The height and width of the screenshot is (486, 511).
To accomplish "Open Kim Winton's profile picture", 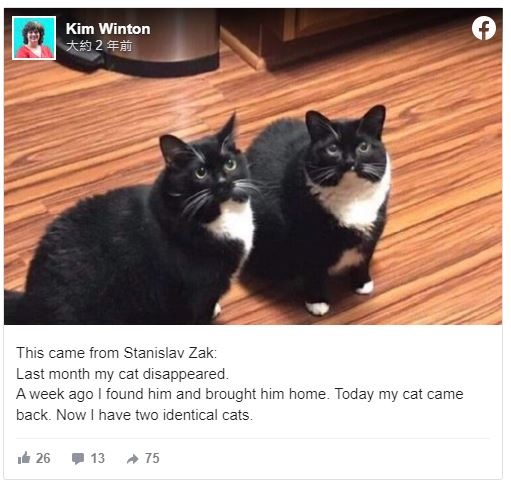I will [34, 38].
